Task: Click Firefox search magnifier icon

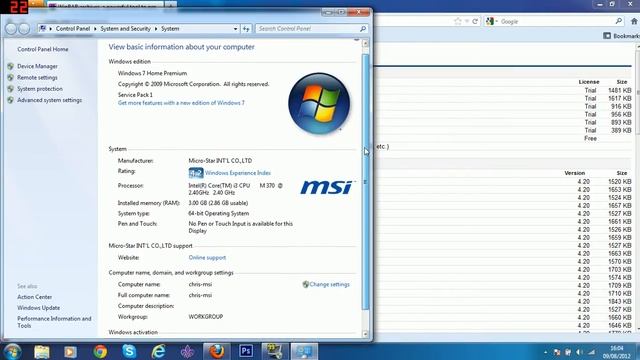Action: [x=619, y=21]
